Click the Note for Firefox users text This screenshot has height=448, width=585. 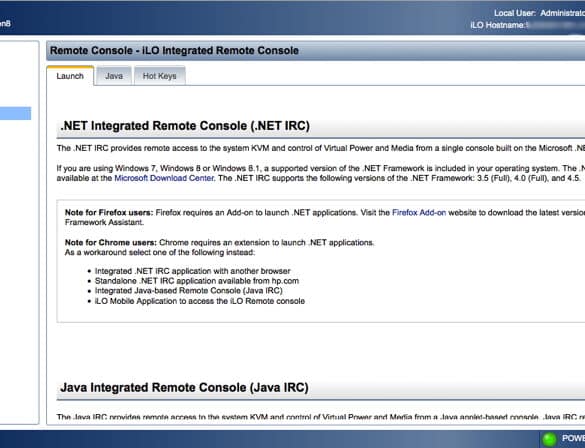109,213
